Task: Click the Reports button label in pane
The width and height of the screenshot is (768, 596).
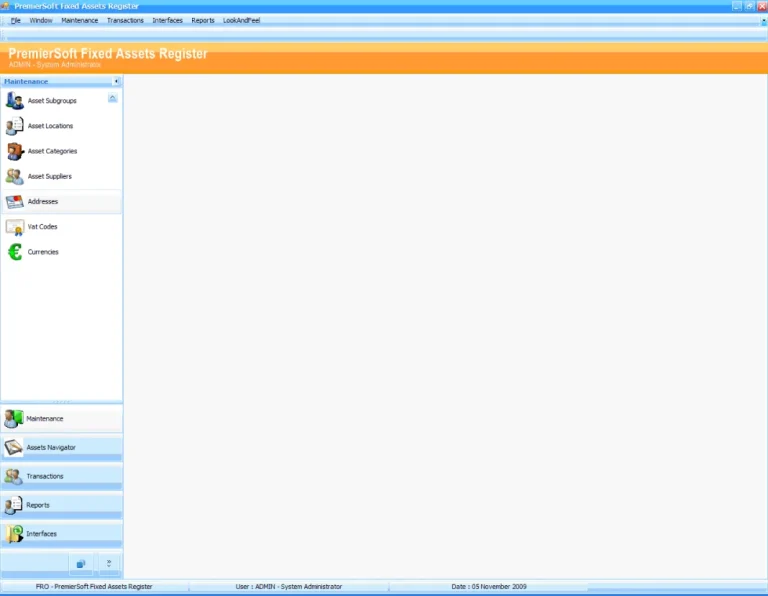Action: [38, 505]
